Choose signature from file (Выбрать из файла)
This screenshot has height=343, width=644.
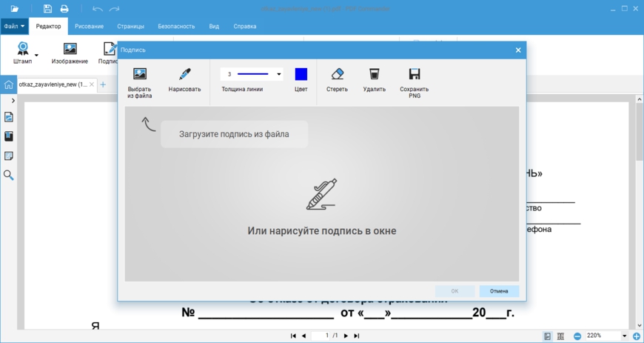(x=140, y=83)
